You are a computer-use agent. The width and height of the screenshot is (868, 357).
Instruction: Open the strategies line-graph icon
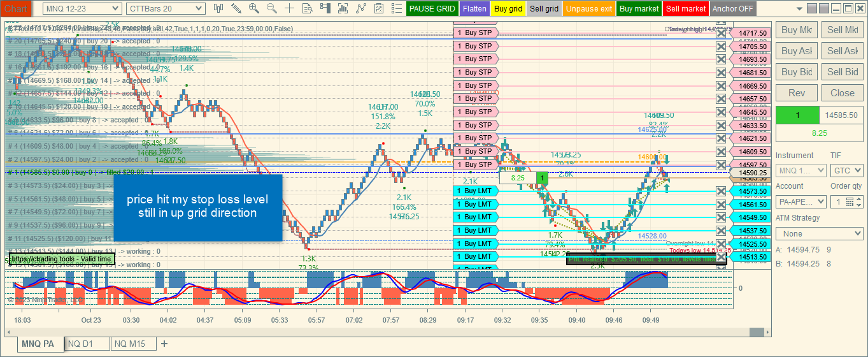tap(361, 8)
